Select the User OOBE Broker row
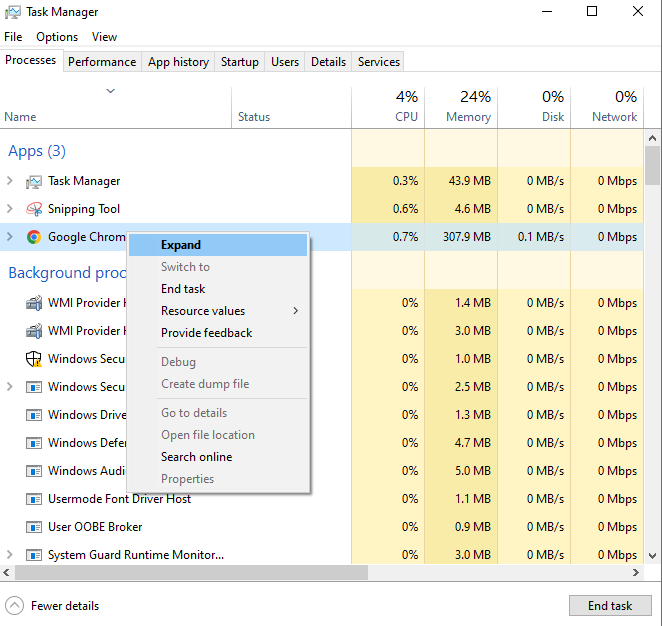The width and height of the screenshot is (662, 626). click(322, 527)
